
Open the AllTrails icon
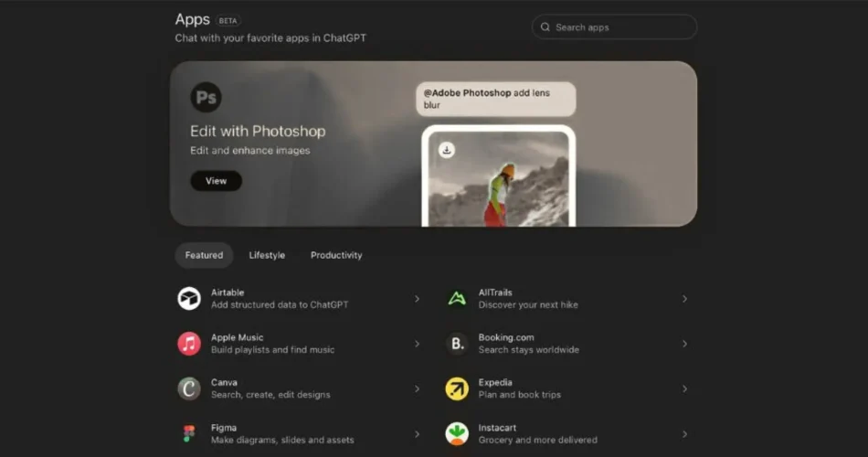pyautogui.click(x=457, y=299)
